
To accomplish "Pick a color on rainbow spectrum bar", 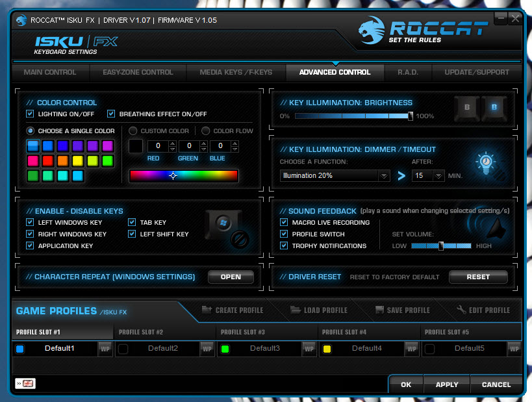I will click(x=184, y=176).
